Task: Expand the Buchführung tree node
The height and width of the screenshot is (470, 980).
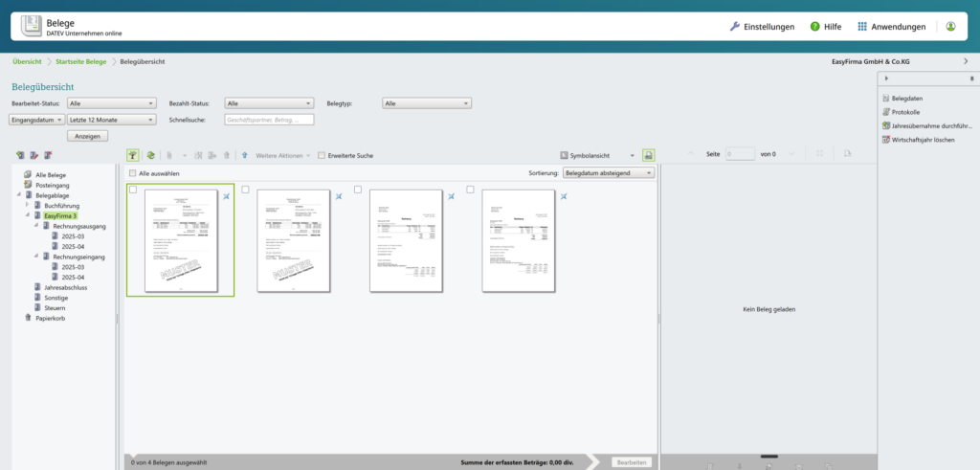Action: point(28,206)
